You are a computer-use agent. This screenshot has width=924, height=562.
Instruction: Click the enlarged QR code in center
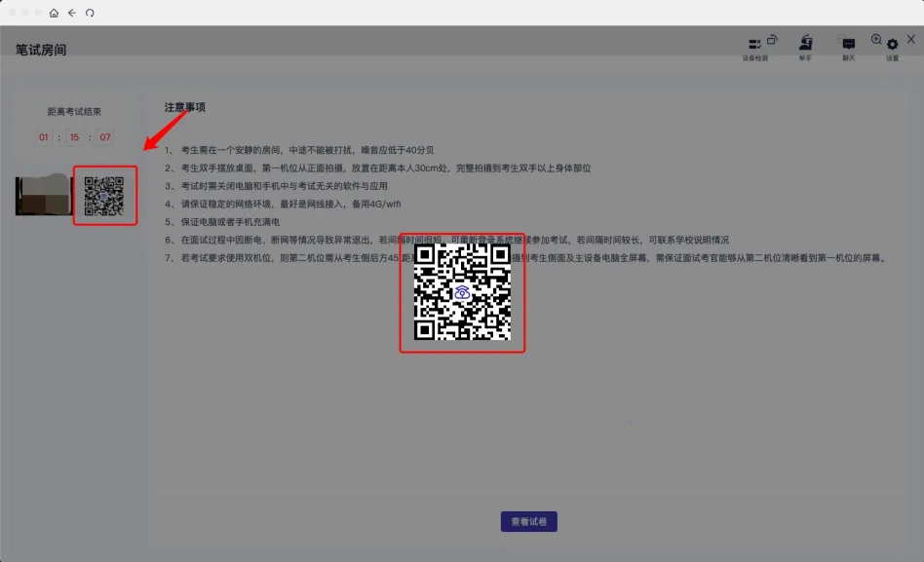click(462, 291)
